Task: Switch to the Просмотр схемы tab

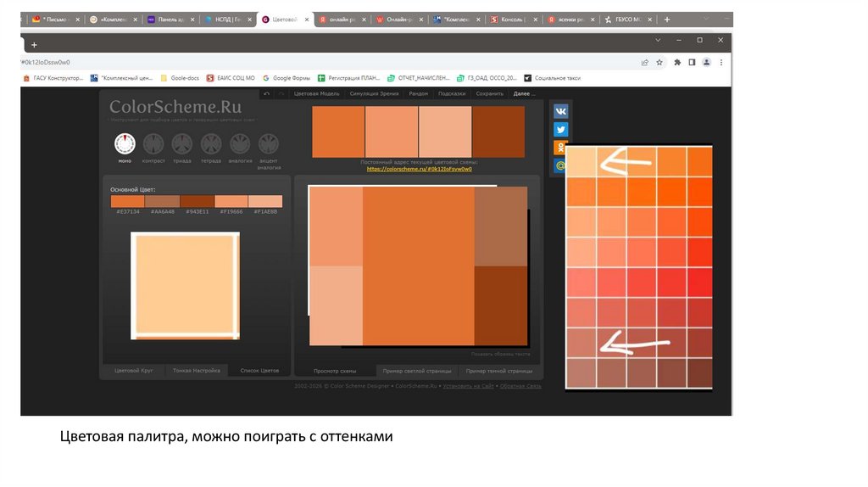Action: pyautogui.click(x=335, y=372)
